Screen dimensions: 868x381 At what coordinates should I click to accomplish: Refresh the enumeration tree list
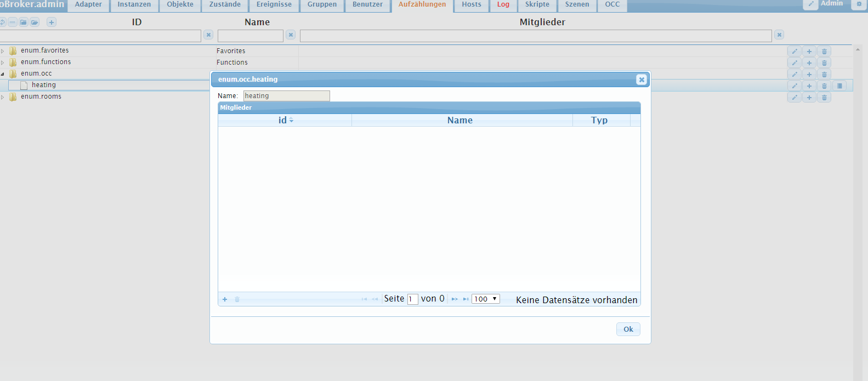tap(2, 22)
